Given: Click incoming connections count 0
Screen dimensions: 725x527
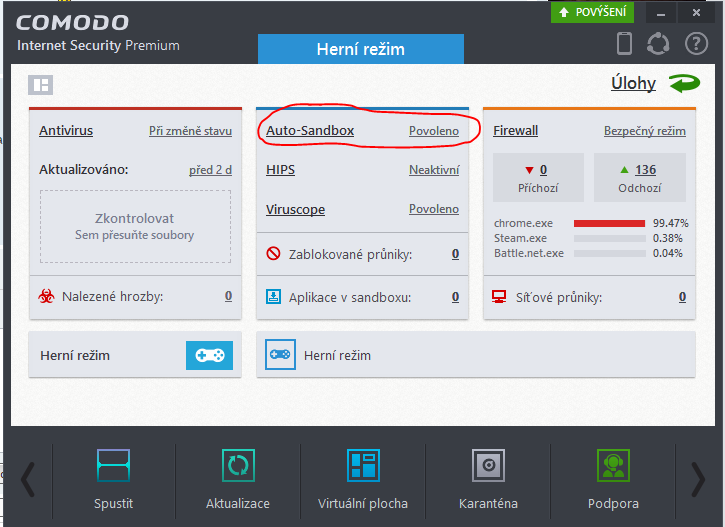Looking at the screenshot, I should tap(543, 170).
